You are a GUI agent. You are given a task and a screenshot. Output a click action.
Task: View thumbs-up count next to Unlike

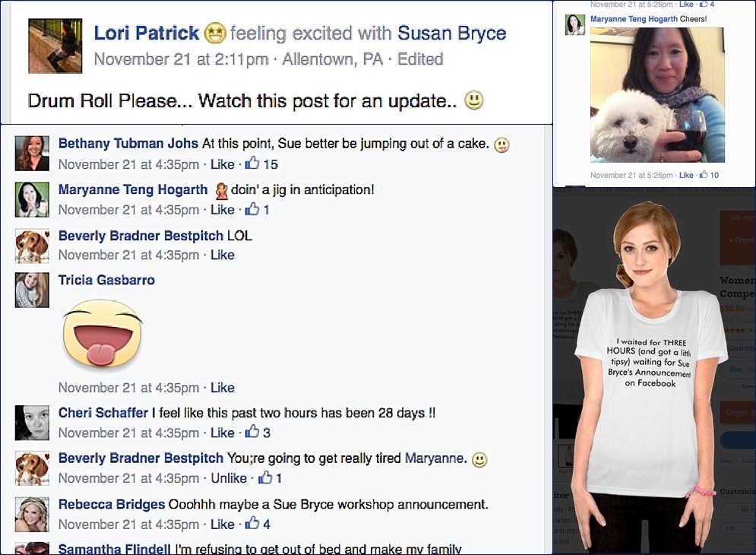click(270, 477)
